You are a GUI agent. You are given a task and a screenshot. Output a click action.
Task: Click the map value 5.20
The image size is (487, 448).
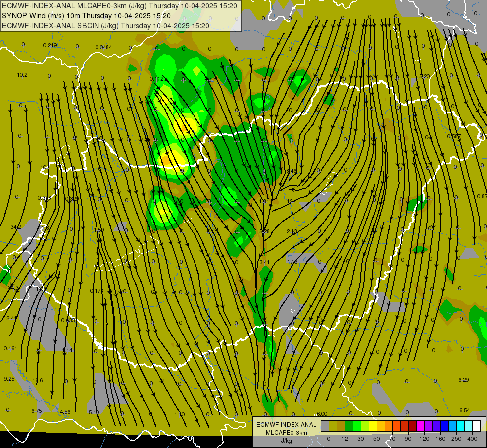point(425,76)
